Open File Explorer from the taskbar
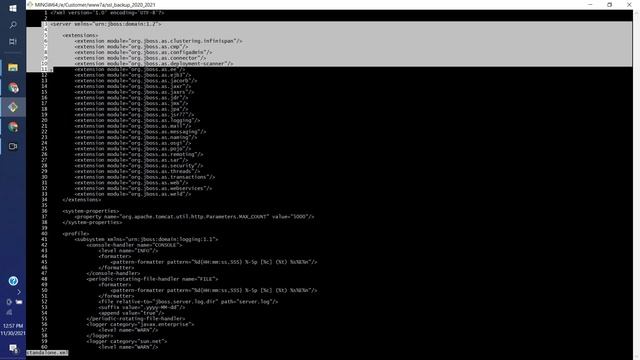The image size is (640, 360). click(13, 67)
